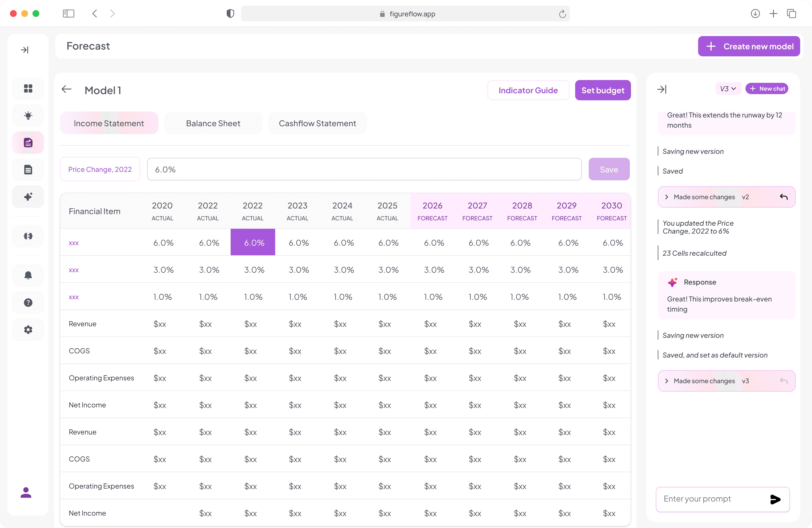Open the document page sidebar icon

28,169
